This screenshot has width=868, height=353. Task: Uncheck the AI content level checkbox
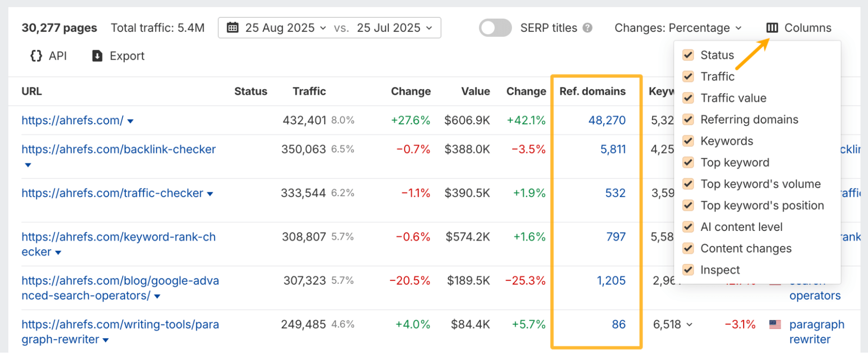(x=688, y=227)
